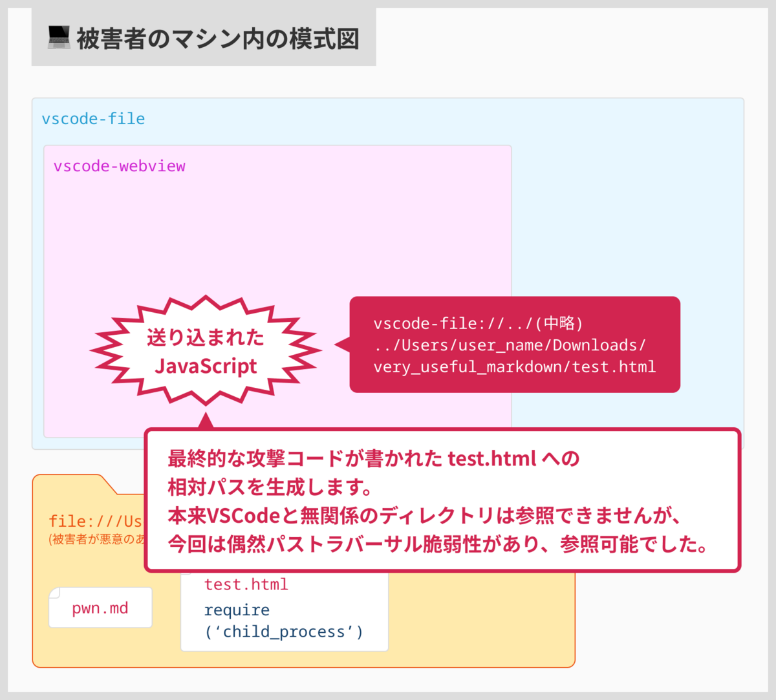Click the vscode-file label
The height and width of the screenshot is (700, 776).
pos(93,119)
